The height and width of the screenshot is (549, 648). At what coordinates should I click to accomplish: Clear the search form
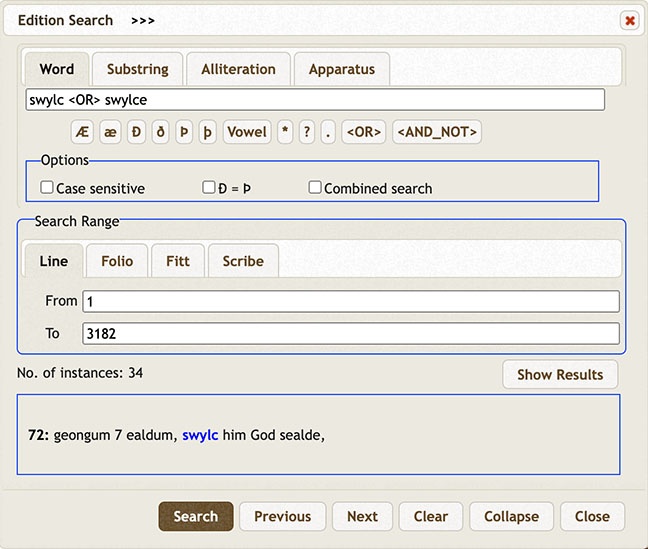click(x=431, y=516)
